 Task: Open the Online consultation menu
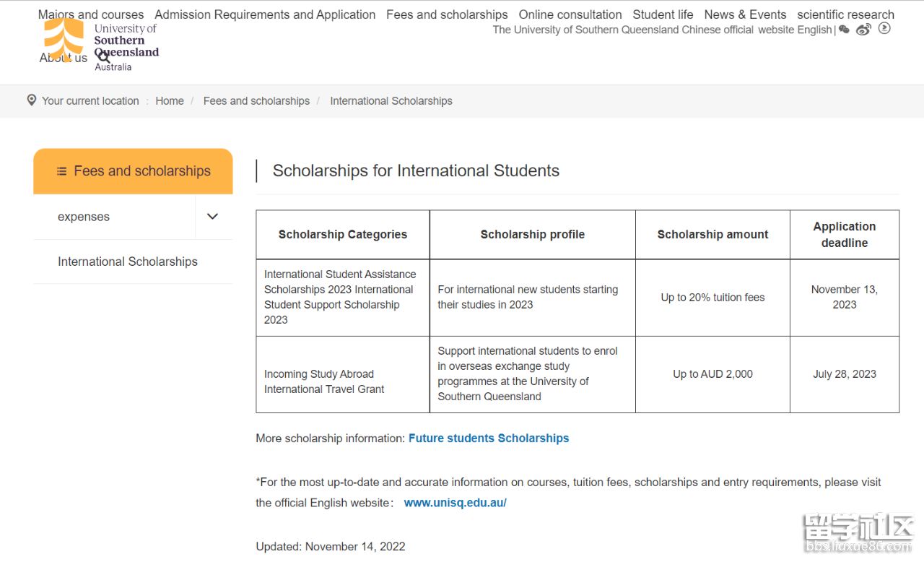coord(570,14)
